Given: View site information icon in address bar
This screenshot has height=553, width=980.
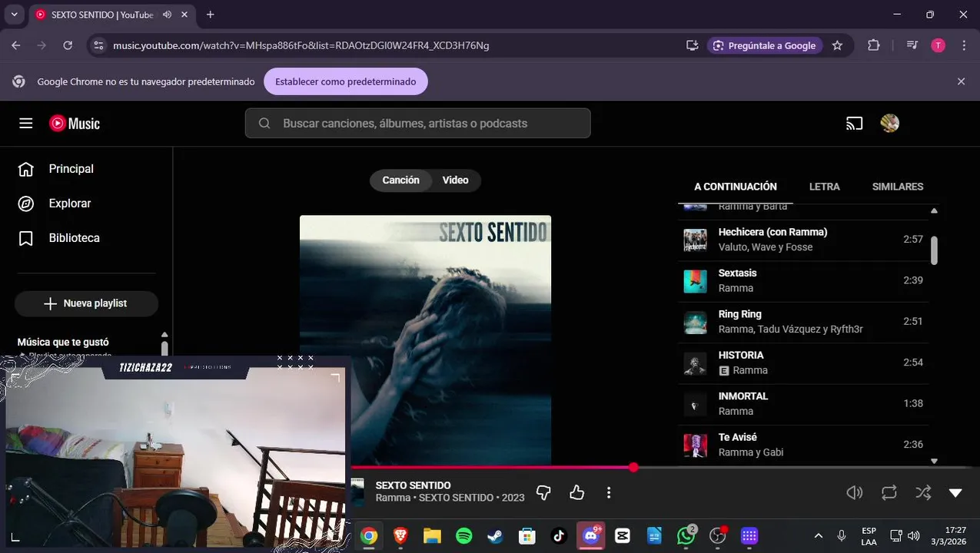Looking at the screenshot, I should 98,45.
